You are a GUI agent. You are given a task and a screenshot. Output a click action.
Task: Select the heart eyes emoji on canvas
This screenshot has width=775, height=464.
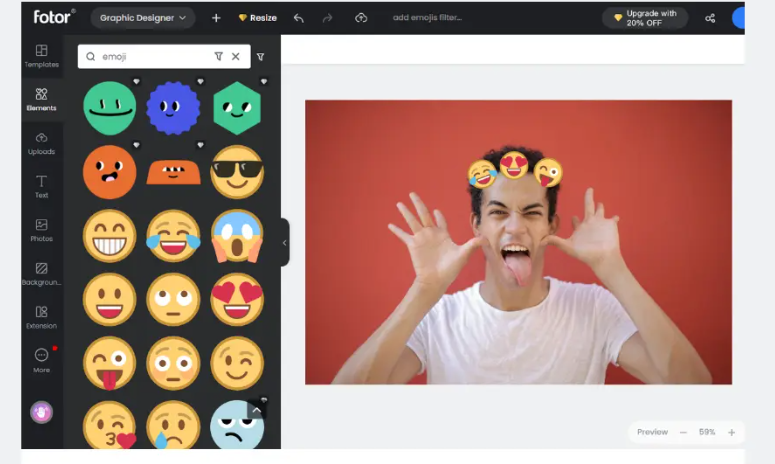514,165
